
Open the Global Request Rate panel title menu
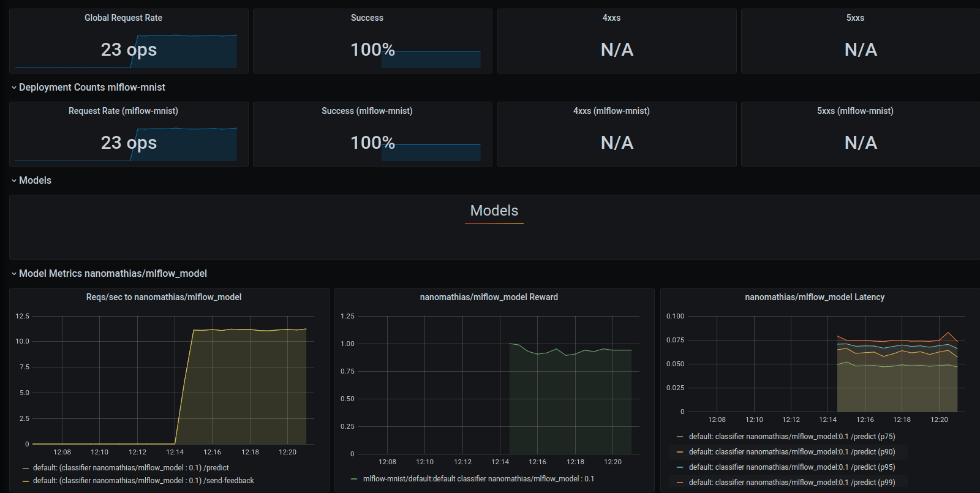click(123, 18)
